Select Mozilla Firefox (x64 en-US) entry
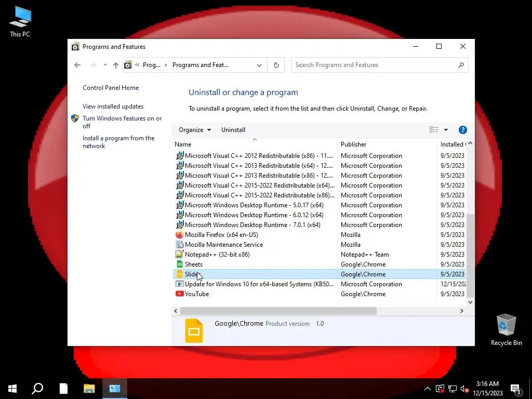Image resolution: width=532 pixels, height=399 pixels. (x=221, y=234)
